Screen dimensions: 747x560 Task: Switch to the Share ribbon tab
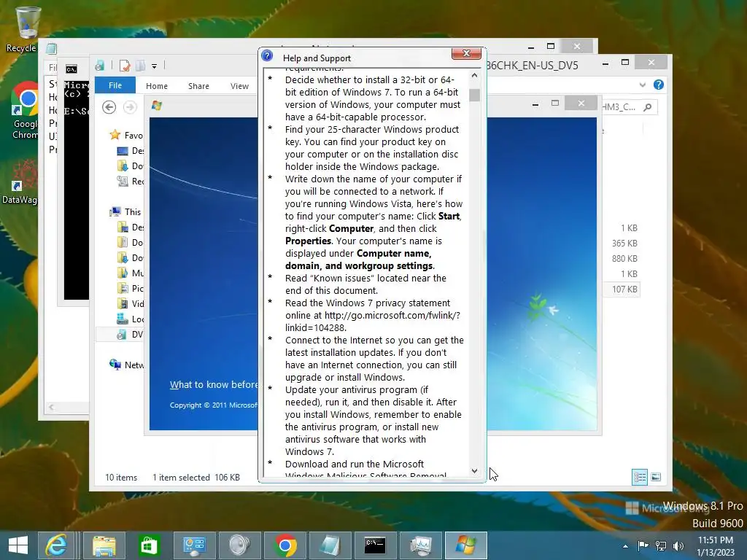198,86
